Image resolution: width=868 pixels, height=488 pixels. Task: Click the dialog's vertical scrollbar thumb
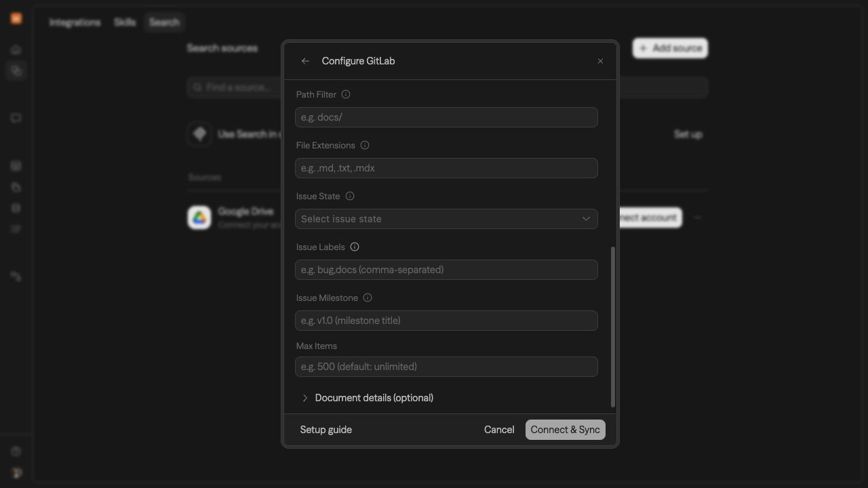(x=613, y=327)
